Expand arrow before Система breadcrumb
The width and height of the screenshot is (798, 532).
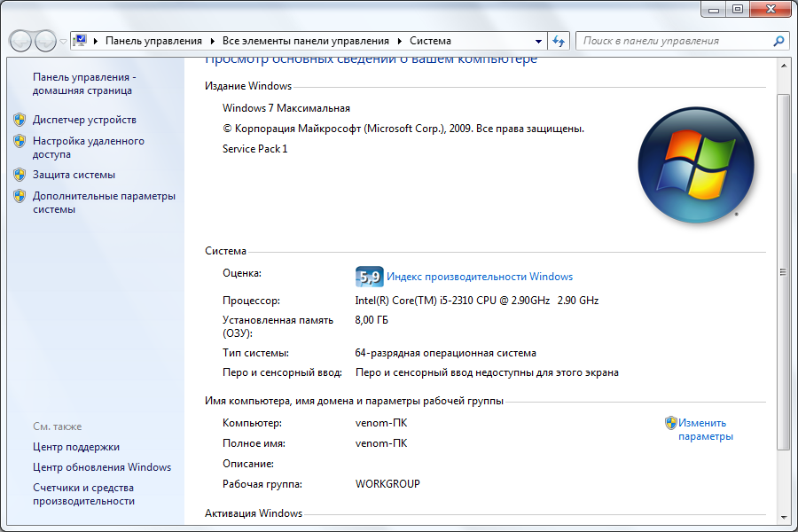point(400,41)
